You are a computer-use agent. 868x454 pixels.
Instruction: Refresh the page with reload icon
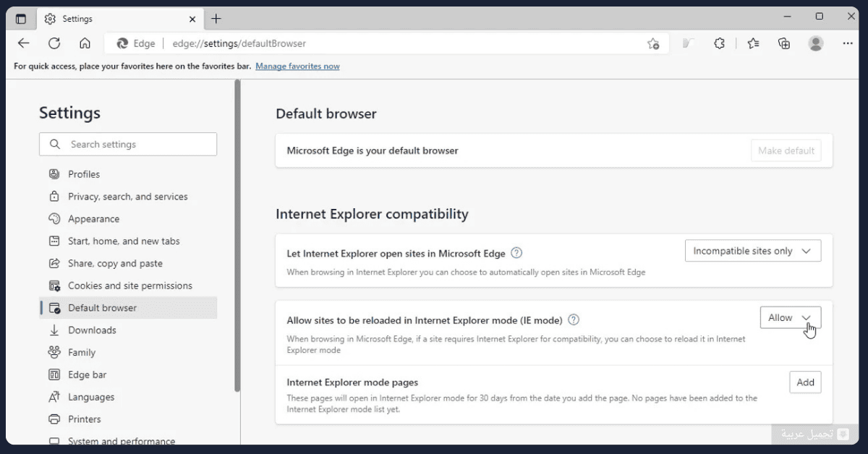click(x=54, y=43)
